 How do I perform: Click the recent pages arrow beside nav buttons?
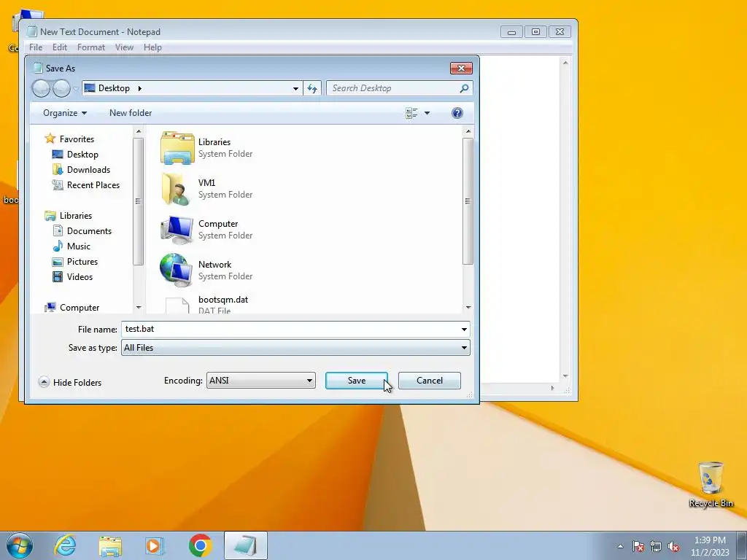pyautogui.click(x=76, y=88)
